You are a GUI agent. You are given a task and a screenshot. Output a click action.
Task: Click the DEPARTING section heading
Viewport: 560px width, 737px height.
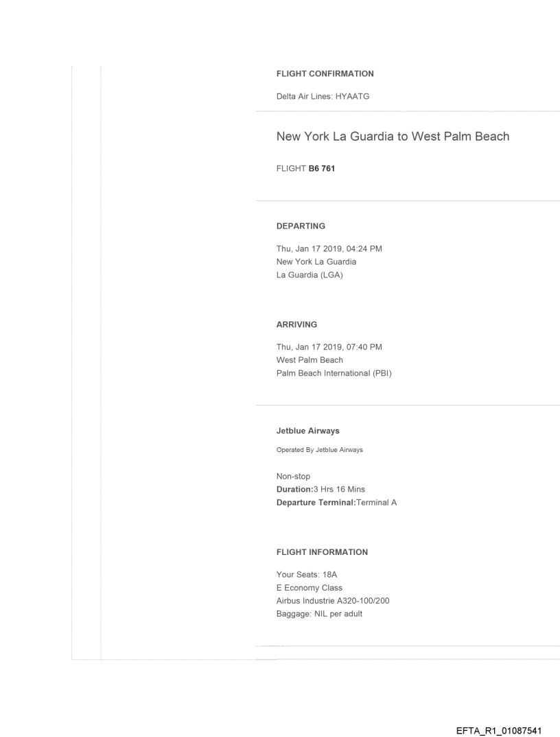point(301,225)
